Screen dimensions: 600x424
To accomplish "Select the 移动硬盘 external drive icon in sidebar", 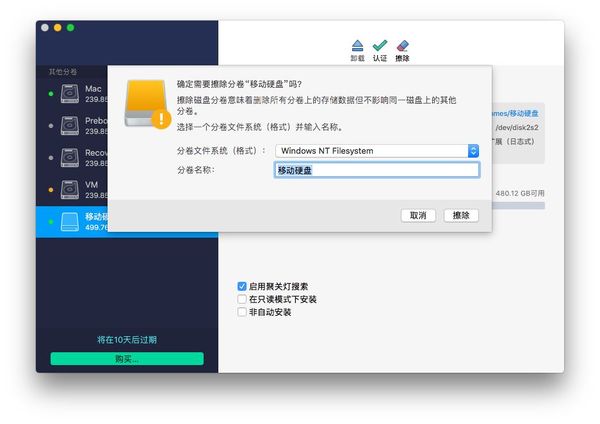I will [70, 222].
